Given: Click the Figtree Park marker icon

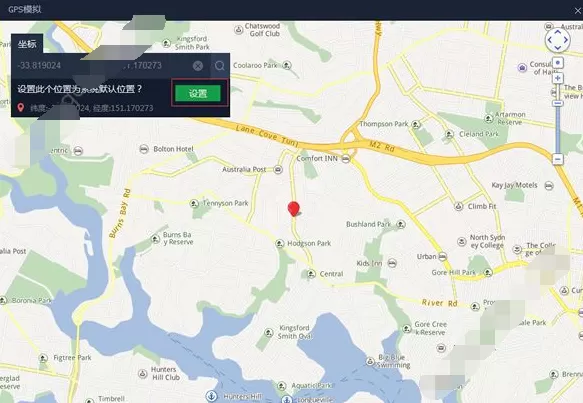Looking at the screenshot, I should click(43, 358).
